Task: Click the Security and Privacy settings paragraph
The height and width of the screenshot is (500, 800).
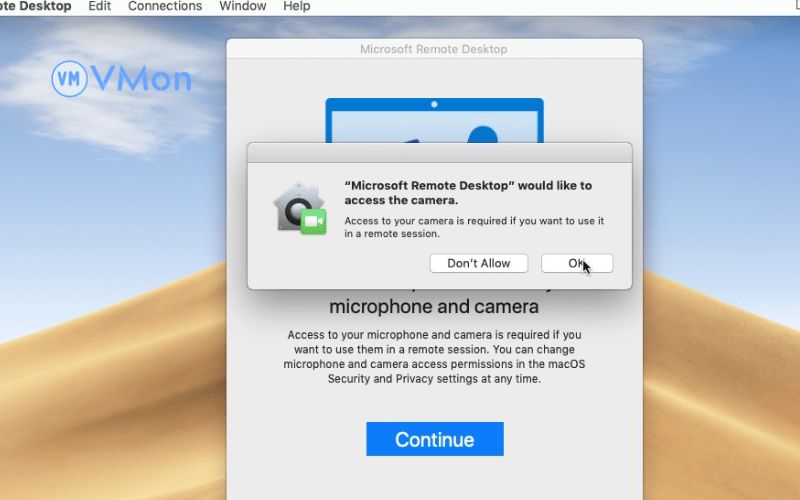Action: pyautogui.click(x=434, y=357)
